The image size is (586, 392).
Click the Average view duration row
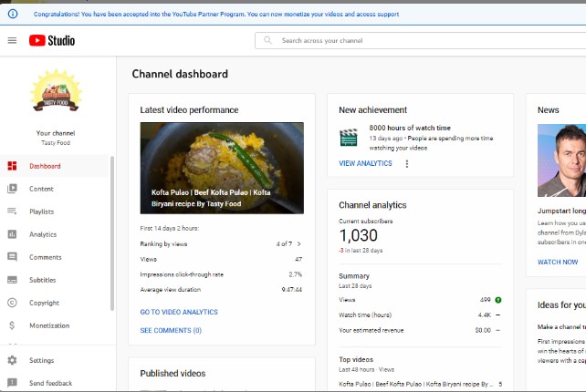pyautogui.click(x=221, y=289)
